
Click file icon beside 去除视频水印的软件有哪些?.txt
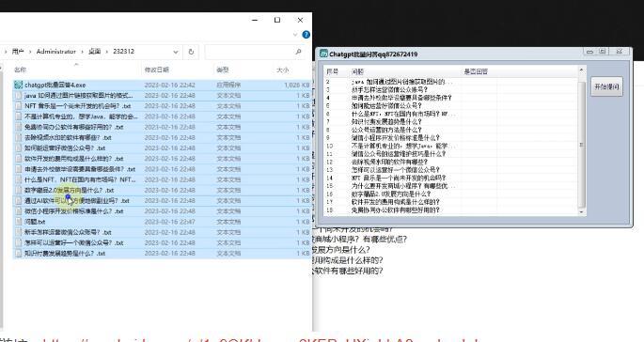pyautogui.click(x=18, y=137)
